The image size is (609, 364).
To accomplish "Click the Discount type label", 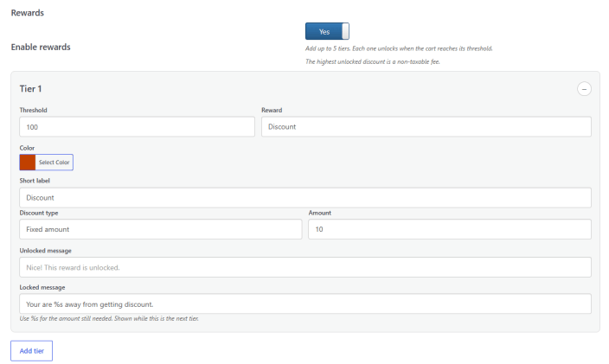I will pos(39,213).
